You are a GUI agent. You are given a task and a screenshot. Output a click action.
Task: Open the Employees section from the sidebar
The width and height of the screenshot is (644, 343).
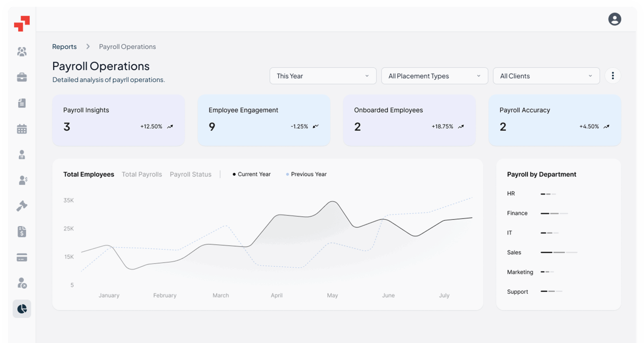coord(22,52)
